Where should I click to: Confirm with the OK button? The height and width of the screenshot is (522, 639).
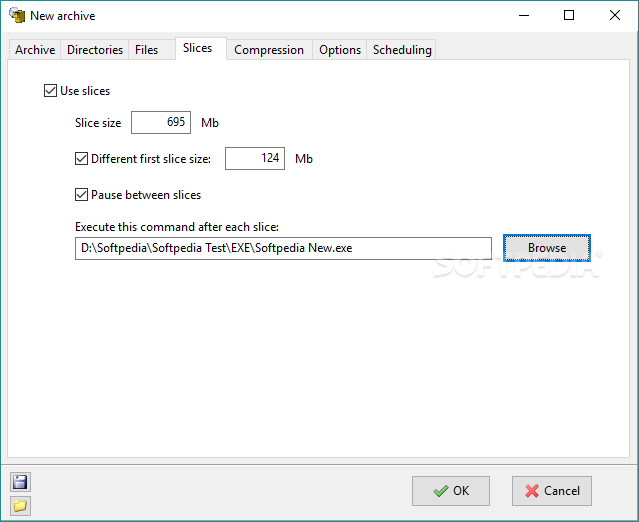[451, 491]
